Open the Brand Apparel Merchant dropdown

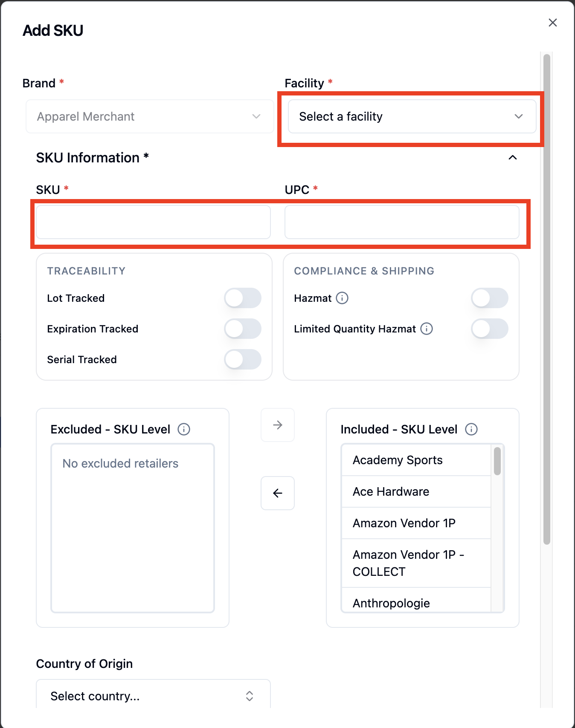(150, 116)
